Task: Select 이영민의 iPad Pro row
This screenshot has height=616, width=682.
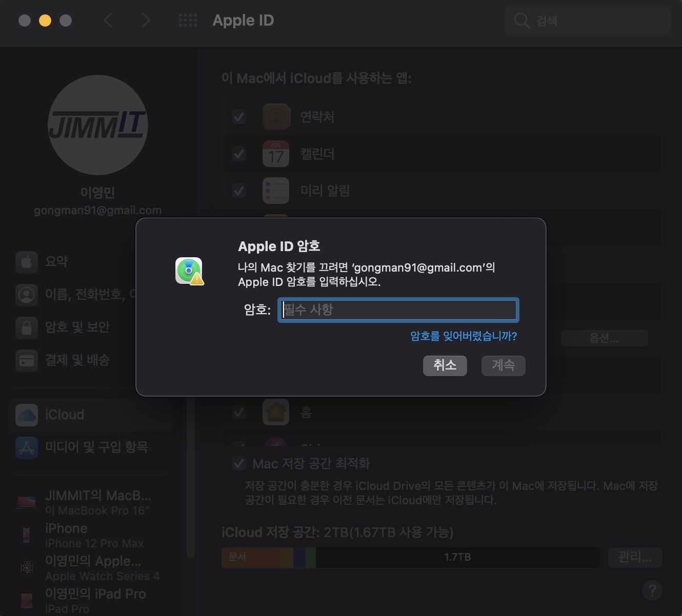Action: 90,601
